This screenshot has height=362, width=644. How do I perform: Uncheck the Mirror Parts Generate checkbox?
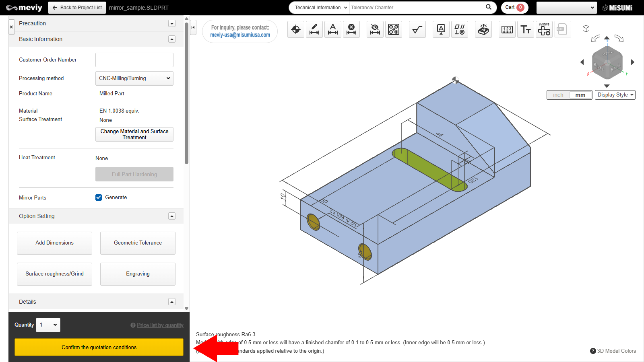pyautogui.click(x=99, y=197)
